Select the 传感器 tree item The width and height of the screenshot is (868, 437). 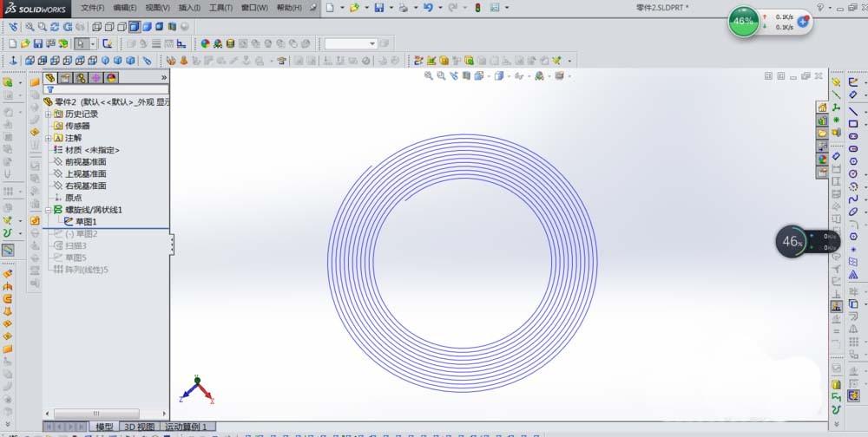(77, 126)
